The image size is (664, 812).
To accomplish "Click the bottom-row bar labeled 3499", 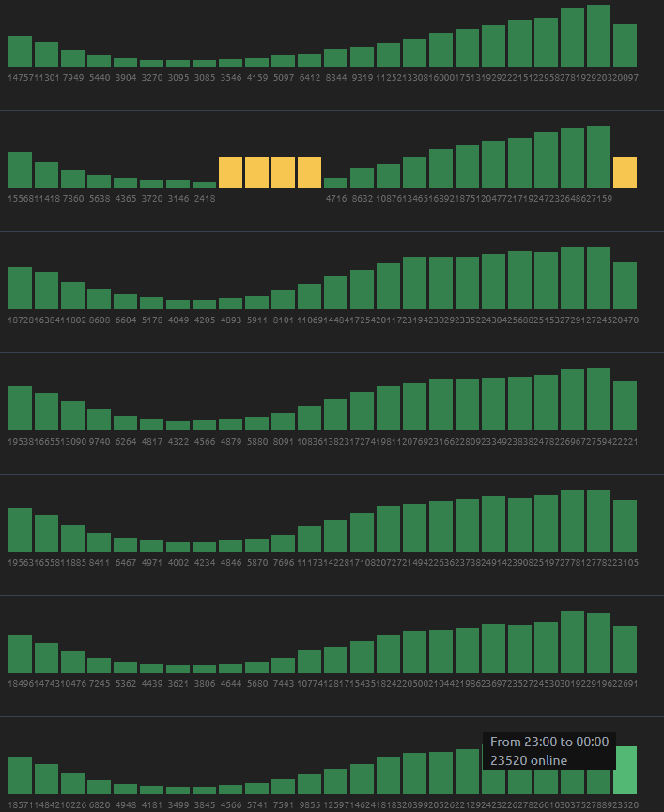I will pos(178,790).
